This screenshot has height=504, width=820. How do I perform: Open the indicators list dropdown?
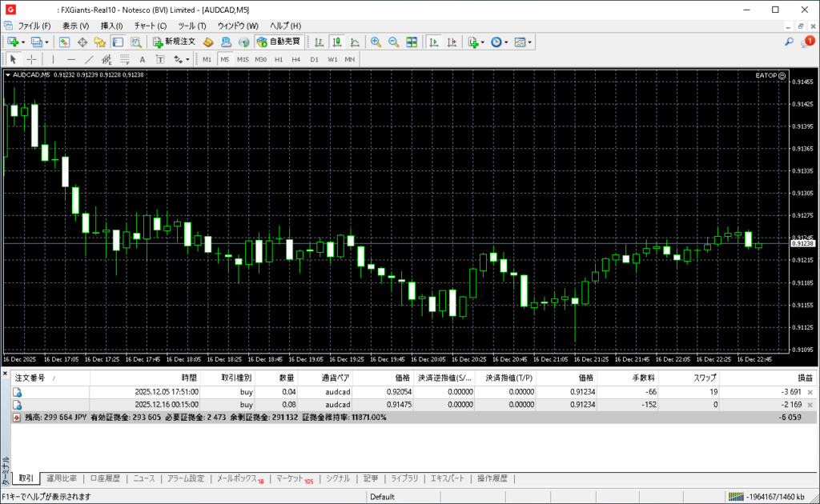pyautogui.click(x=475, y=42)
